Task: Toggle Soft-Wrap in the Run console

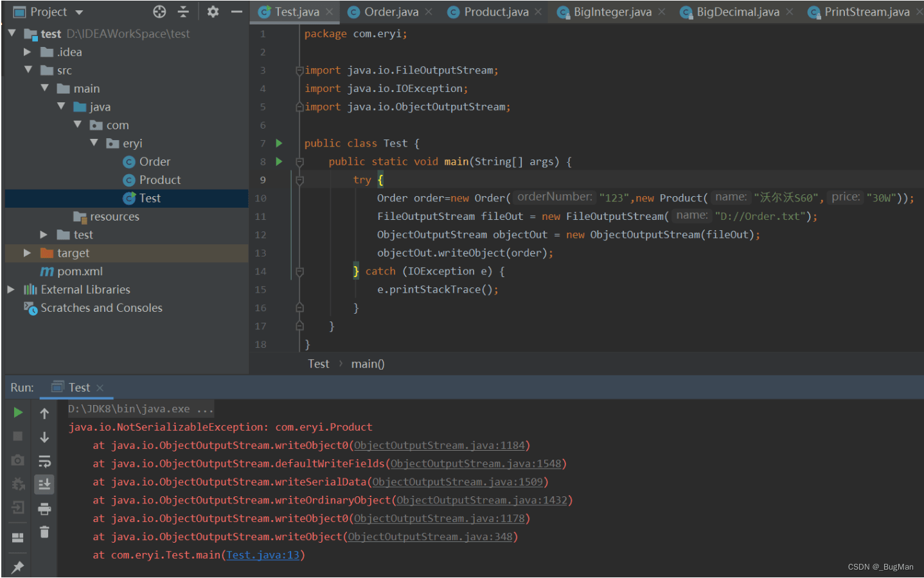Action: pos(44,461)
